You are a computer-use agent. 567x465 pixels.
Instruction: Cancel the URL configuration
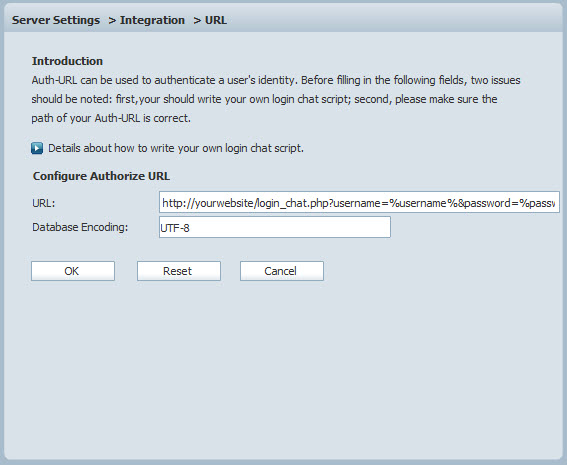click(x=282, y=271)
